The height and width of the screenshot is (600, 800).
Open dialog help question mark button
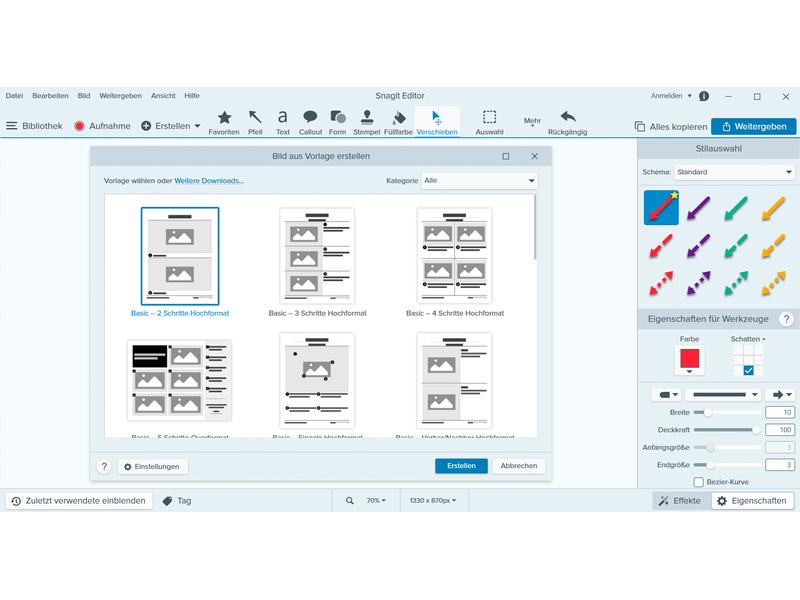coord(104,466)
